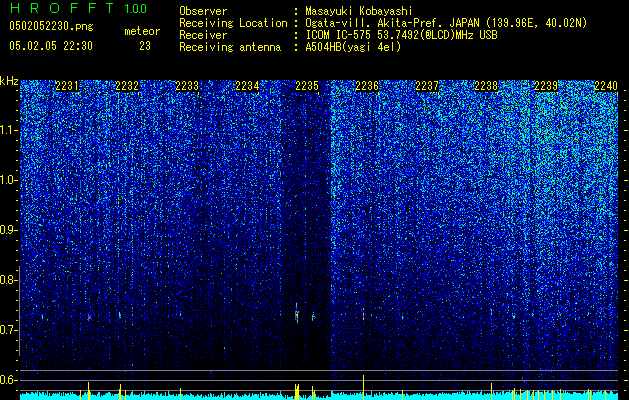This screenshot has height=400, width=629.
Task: Click time marker 2238
Action: coord(486,86)
